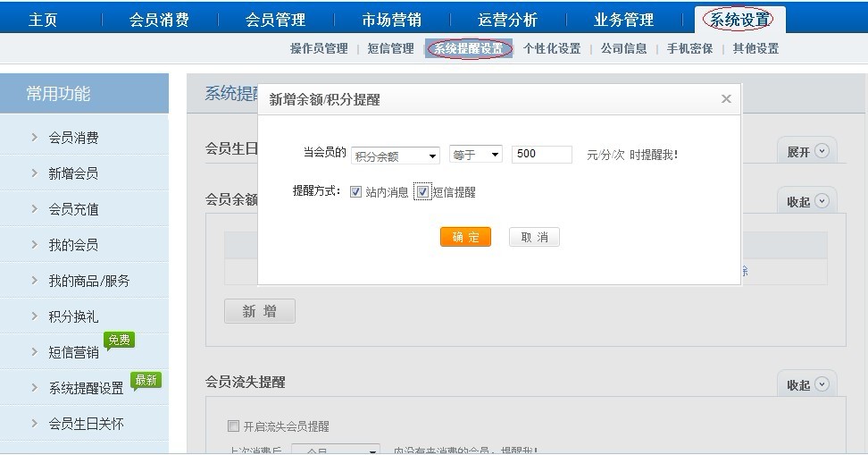This screenshot has width=868, height=455.
Task: Click the 最新 badge beside 系统提醒设置
Action: point(146,380)
